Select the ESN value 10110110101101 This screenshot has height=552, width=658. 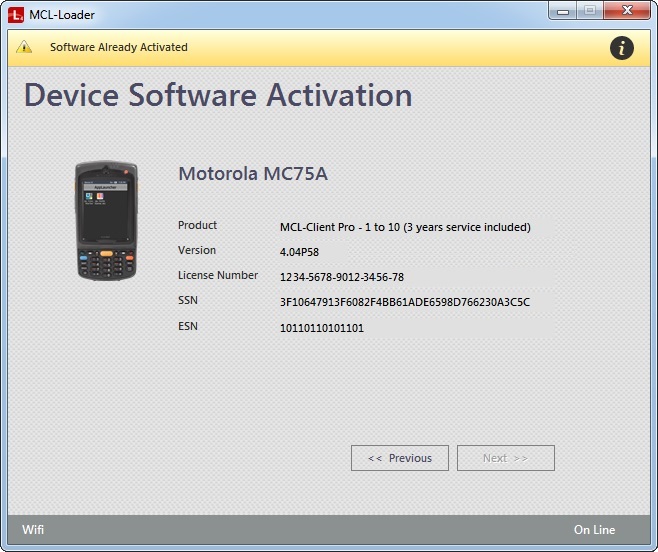point(322,327)
